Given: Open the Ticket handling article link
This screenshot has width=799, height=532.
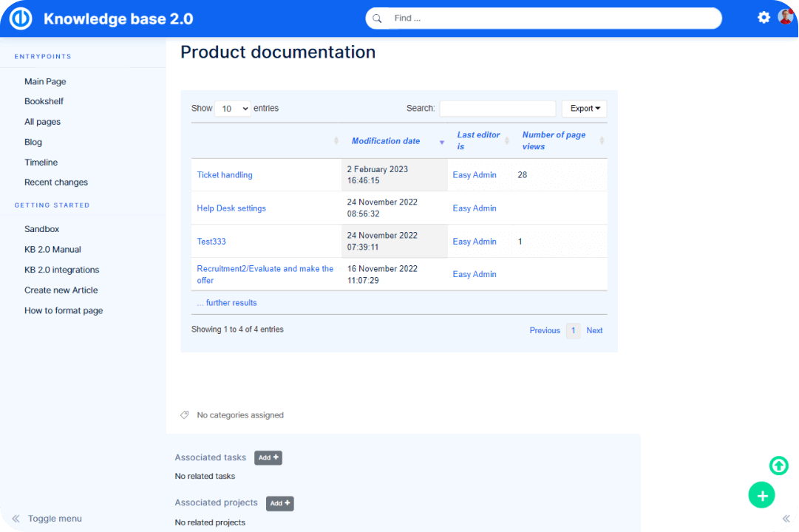Looking at the screenshot, I should [x=225, y=175].
